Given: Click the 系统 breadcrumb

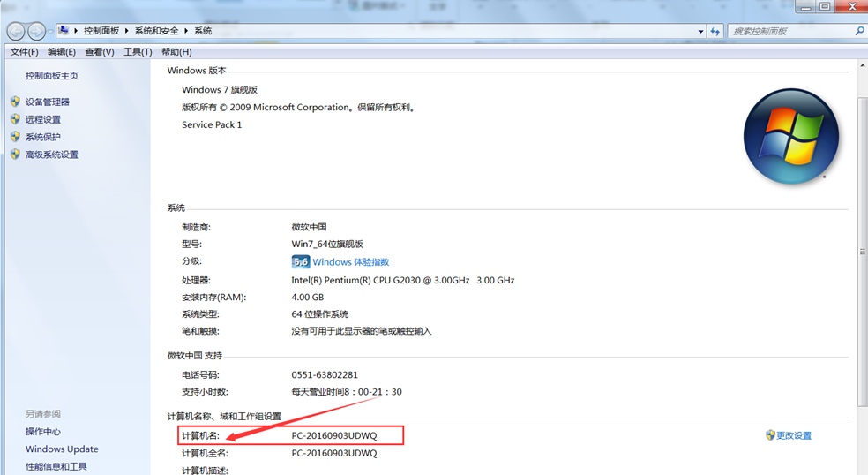Looking at the screenshot, I should [x=203, y=31].
